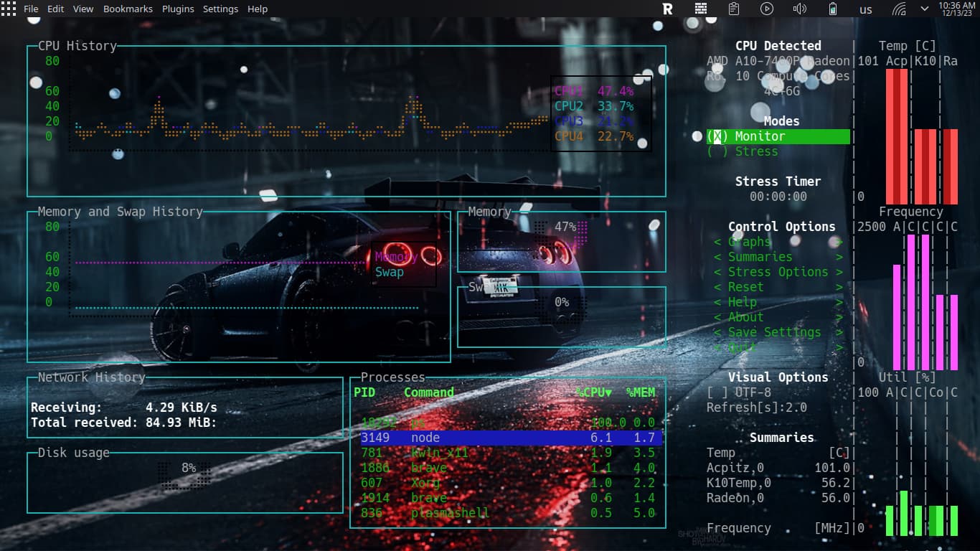Image resolution: width=980 pixels, height=551 pixels.
Task: Click Swap in memory history legend
Action: pyautogui.click(x=390, y=272)
